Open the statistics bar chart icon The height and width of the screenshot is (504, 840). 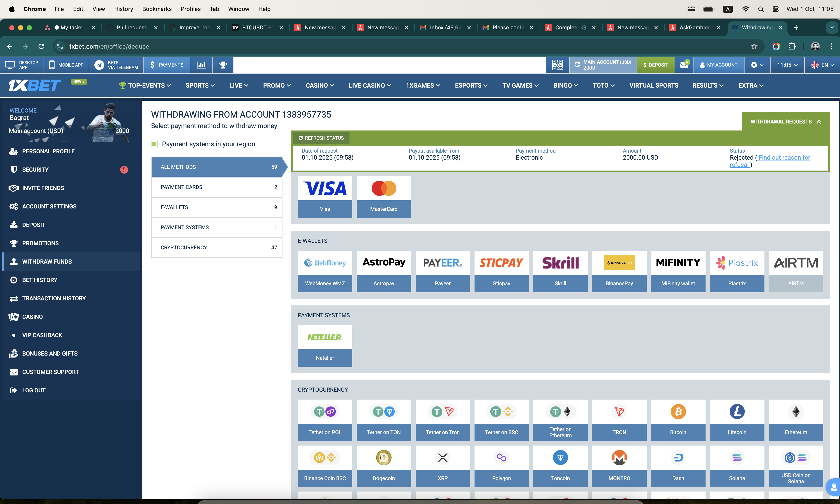pos(201,65)
